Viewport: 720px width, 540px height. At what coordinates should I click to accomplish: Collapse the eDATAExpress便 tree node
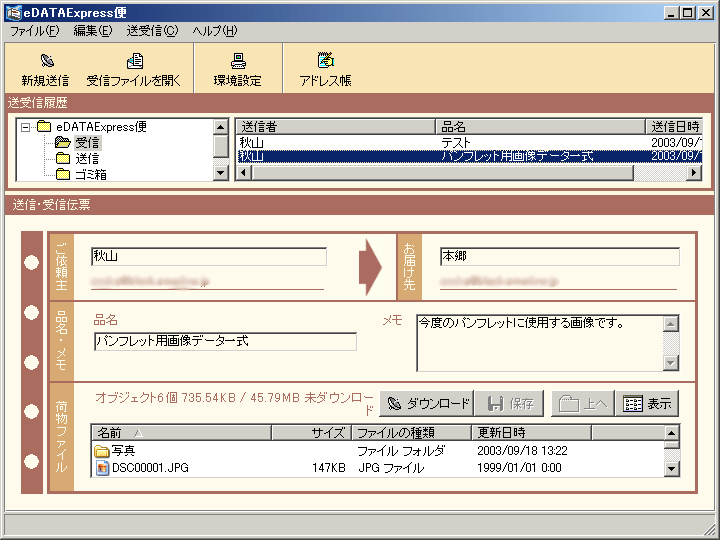click(x=26, y=127)
